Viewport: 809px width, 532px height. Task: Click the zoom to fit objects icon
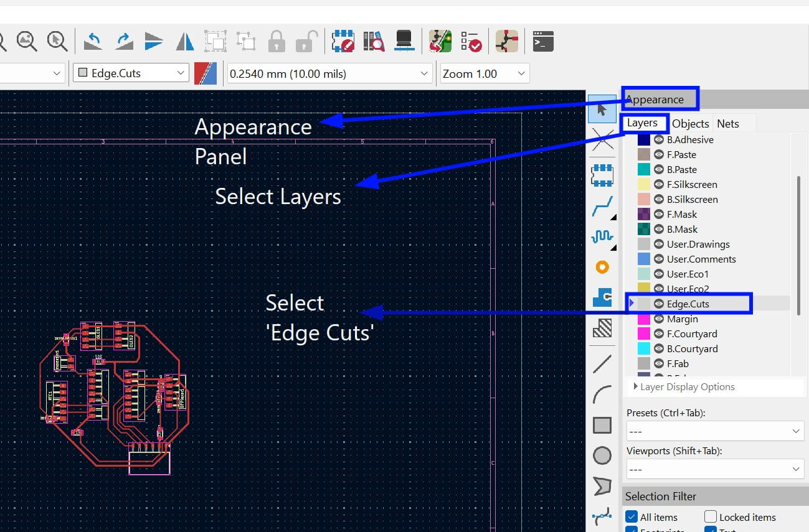pos(27,41)
